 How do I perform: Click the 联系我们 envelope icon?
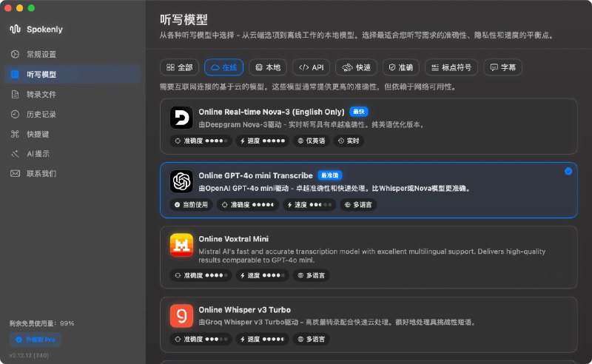coord(15,173)
